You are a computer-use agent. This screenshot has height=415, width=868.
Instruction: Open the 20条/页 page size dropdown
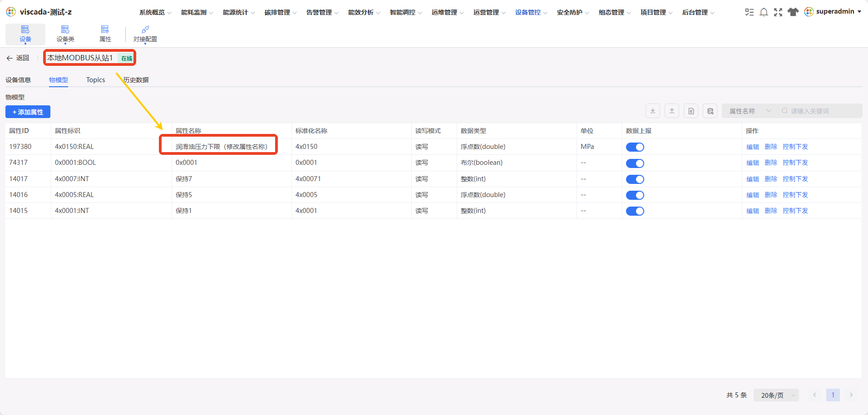pos(776,395)
